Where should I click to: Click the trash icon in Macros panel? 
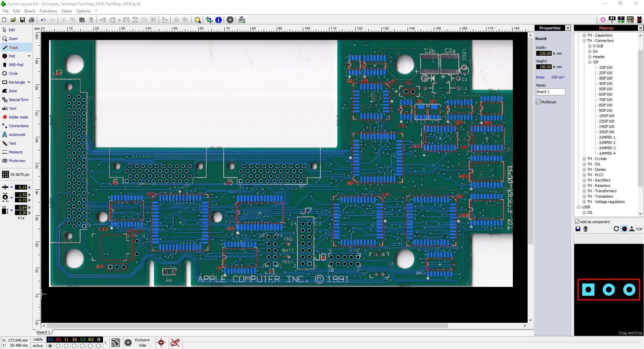[586, 229]
